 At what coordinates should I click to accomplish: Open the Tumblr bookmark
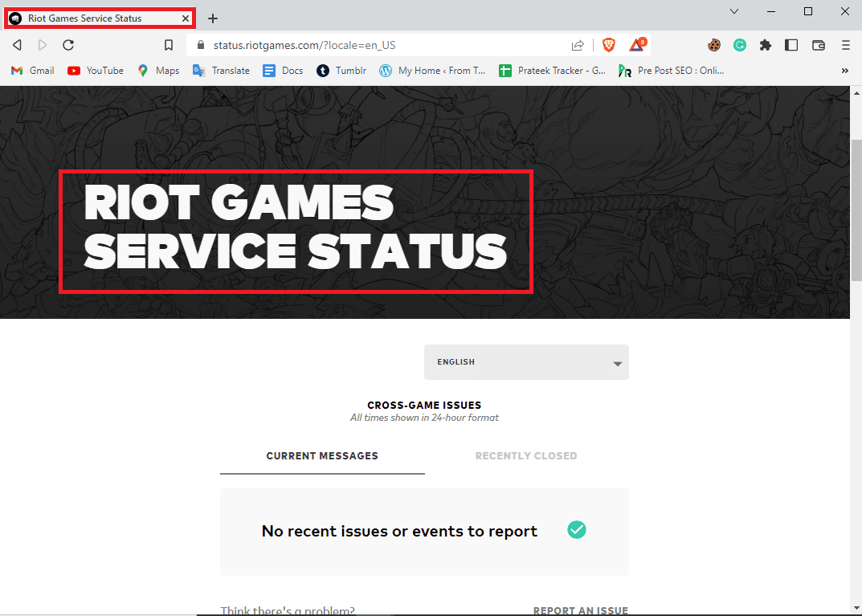[341, 71]
